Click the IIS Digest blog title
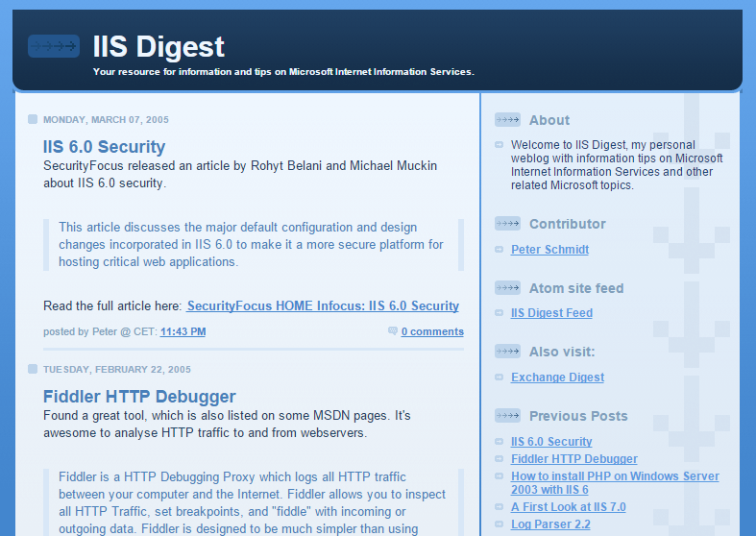Screen dimensions: 756x536 (x=159, y=47)
